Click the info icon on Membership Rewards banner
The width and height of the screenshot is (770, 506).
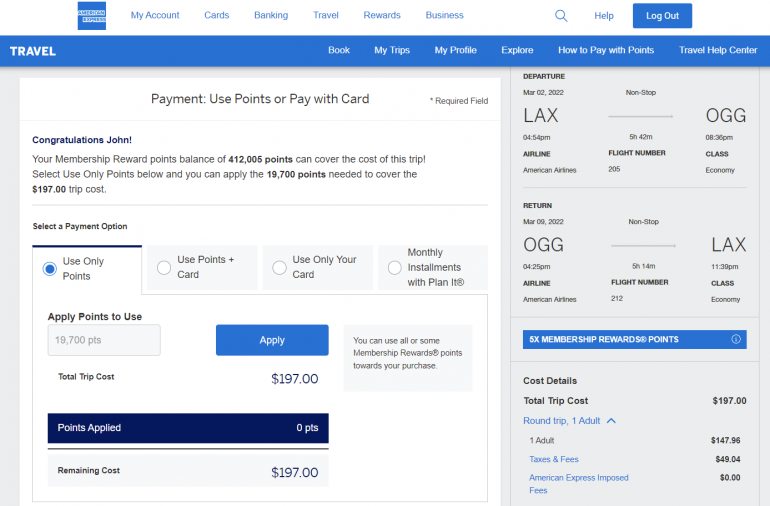[736, 339]
